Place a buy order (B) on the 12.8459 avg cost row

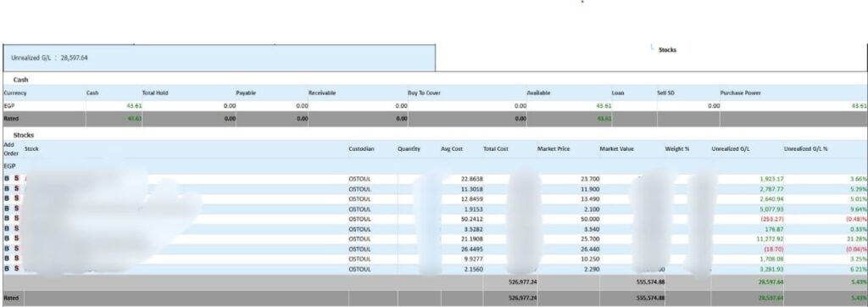click(x=7, y=198)
